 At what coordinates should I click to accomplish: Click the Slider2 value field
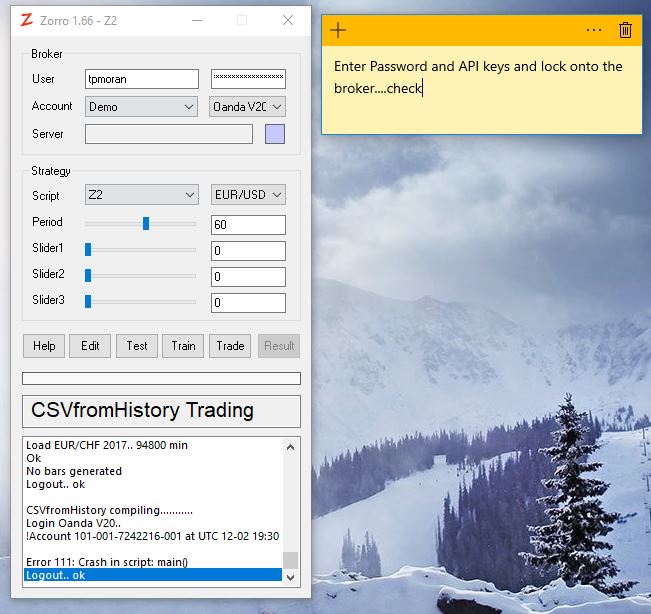248,277
